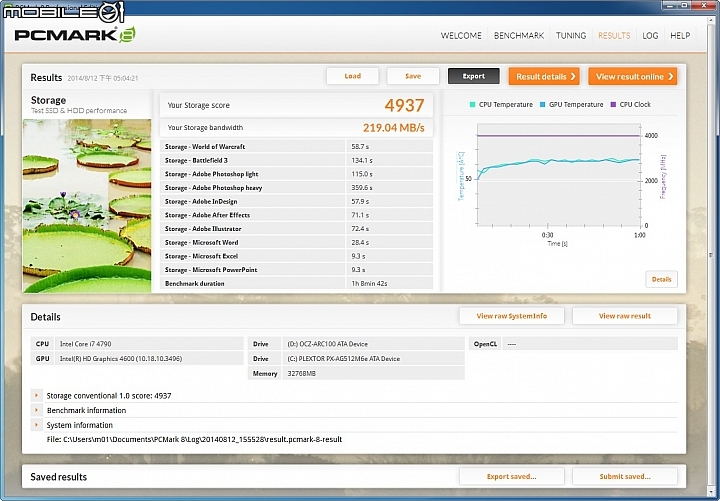Click the Saved results heading
Image resolution: width=720 pixels, height=501 pixels.
(x=58, y=477)
